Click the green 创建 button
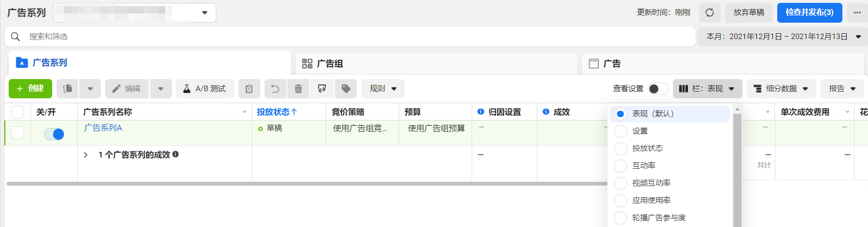Image resolution: width=868 pixels, height=227 pixels. point(30,89)
